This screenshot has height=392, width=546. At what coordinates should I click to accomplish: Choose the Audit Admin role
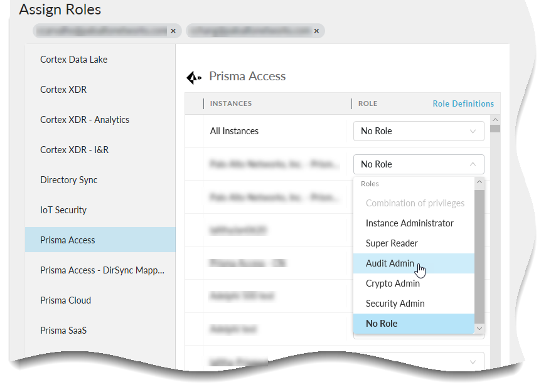390,263
